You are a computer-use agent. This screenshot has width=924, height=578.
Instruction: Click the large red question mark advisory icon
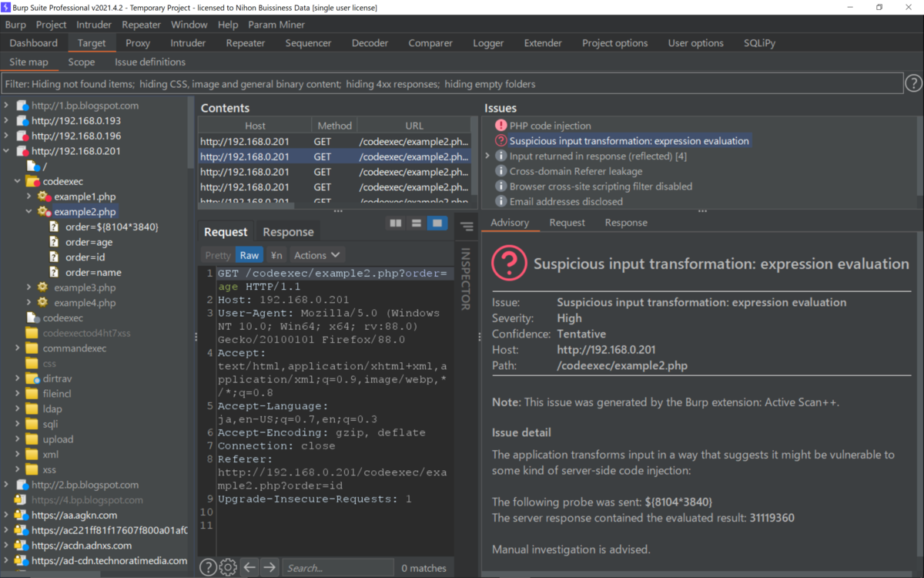click(509, 263)
